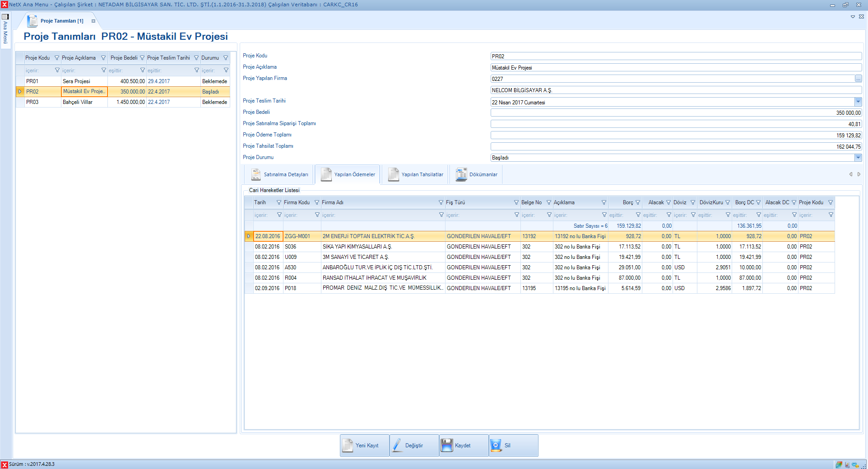Click the Sil recycle bin icon

(496, 446)
